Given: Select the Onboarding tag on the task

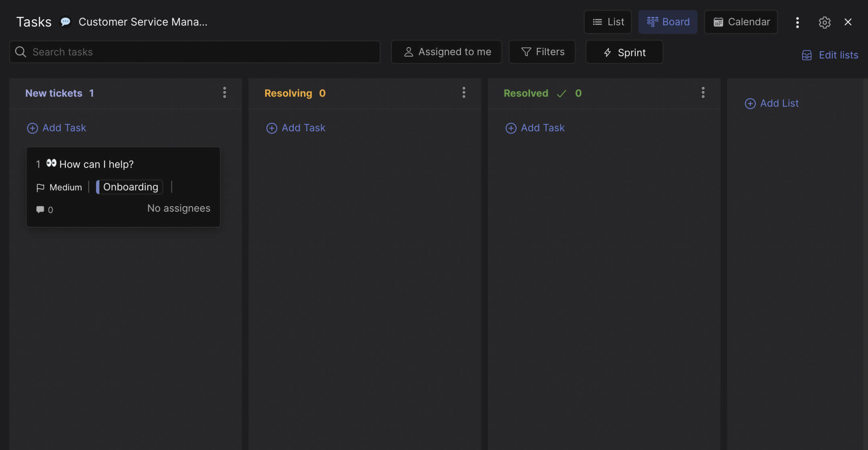Looking at the screenshot, I should 130,186.
